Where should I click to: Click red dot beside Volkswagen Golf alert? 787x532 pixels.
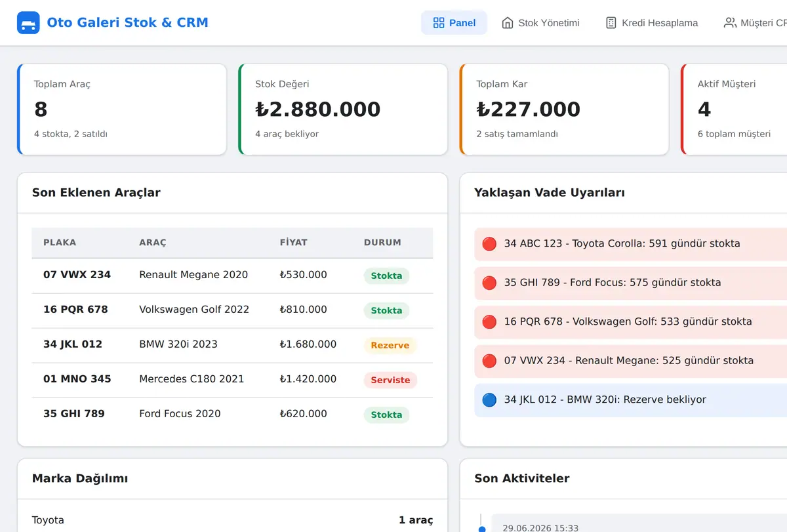[489, 322]
